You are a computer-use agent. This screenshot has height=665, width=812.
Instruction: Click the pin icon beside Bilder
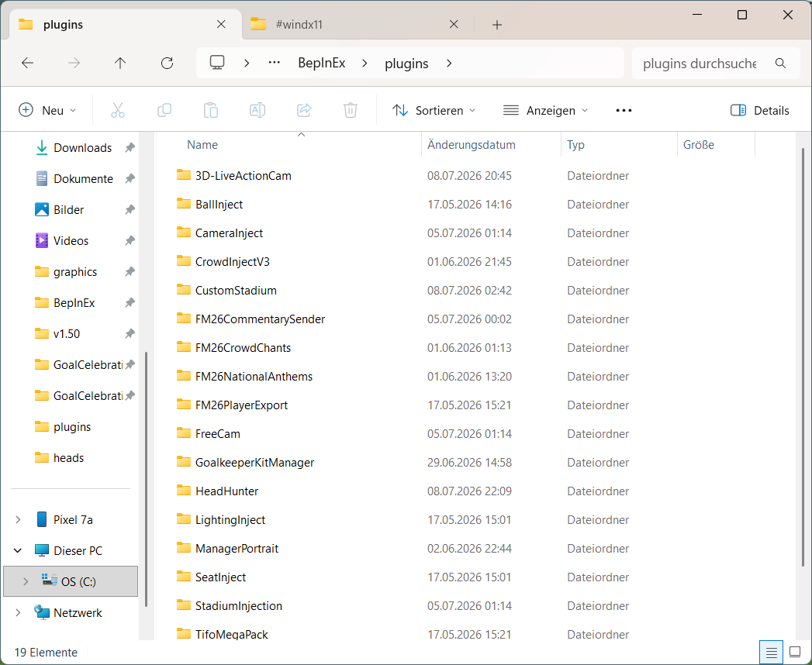coord(130,209)
